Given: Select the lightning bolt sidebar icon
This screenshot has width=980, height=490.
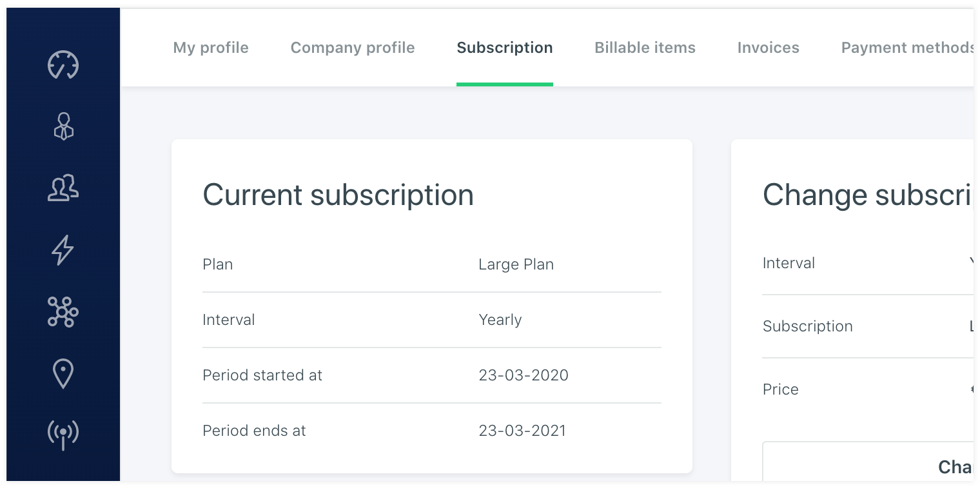Looking at the screenshot, I should point(63,250).
